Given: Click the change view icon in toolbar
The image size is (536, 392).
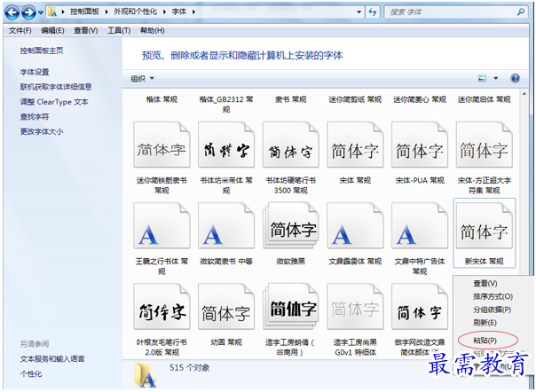Looking at the screenshot, I should click(482, 79).
